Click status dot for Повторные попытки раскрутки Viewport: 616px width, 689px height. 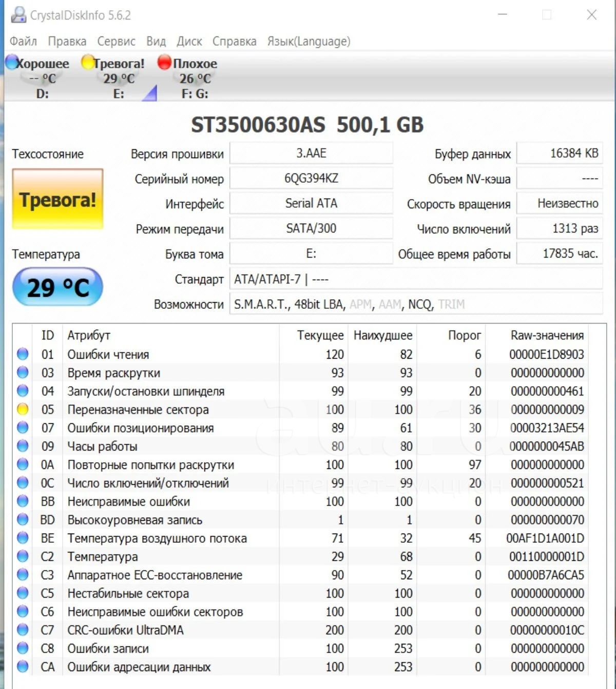click(x=23, y=464)
